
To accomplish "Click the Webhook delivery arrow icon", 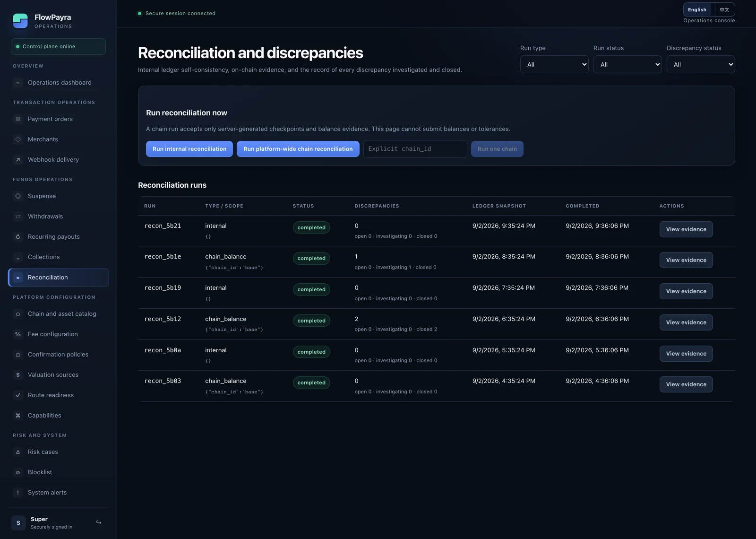I will [x=18, y=160].
